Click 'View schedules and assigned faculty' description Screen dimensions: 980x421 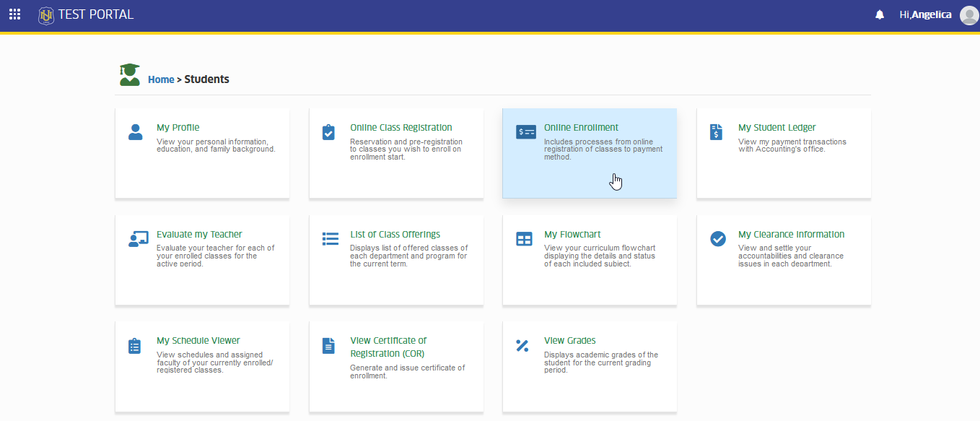[x=215, y=363]
